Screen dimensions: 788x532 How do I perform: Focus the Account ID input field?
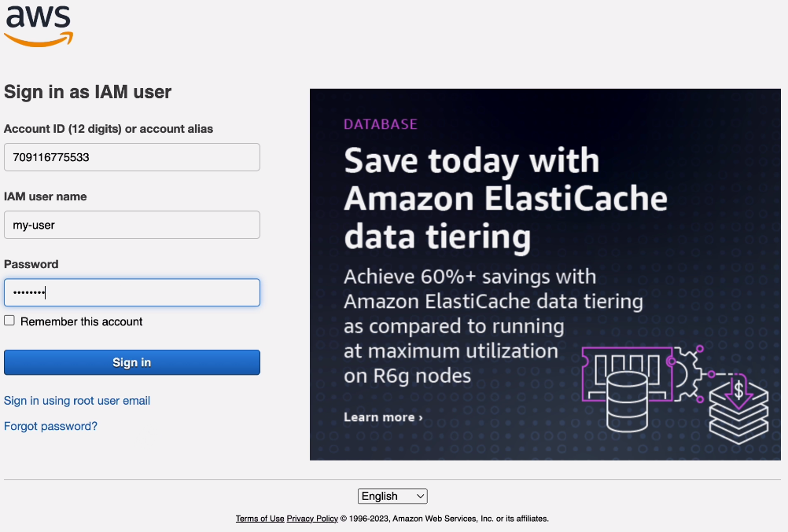coord(131,157)
